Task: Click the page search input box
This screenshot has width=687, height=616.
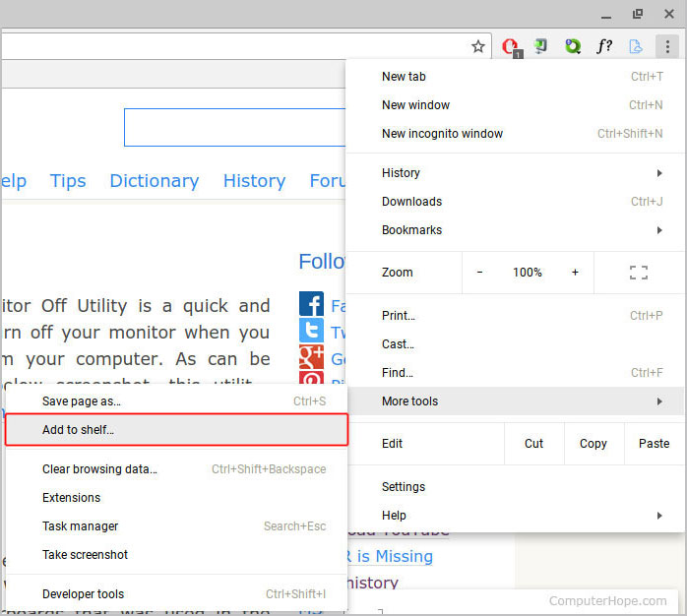Action: pos(235,128)
